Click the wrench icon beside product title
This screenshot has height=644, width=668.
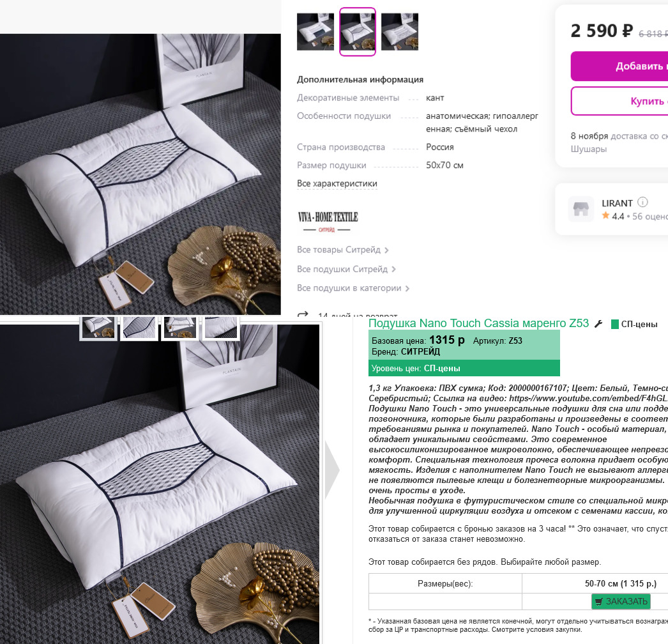(598, 324)
